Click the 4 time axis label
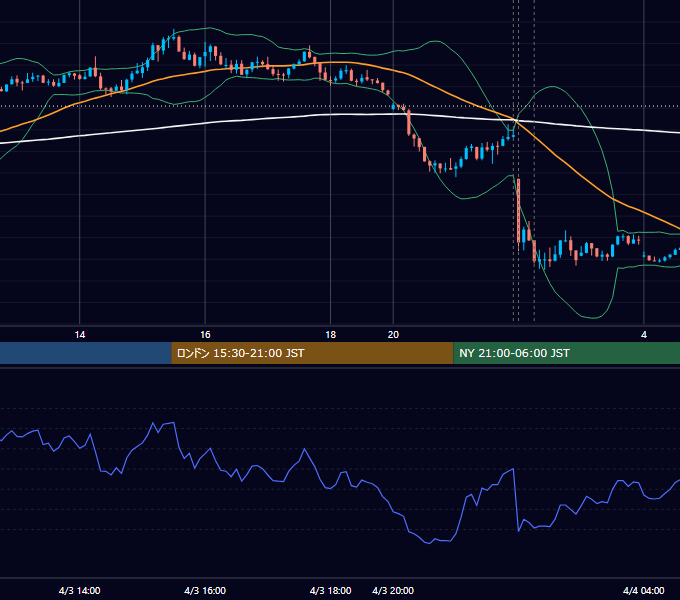The width and height of the screenshot is (680, 600). pos(644,335)
